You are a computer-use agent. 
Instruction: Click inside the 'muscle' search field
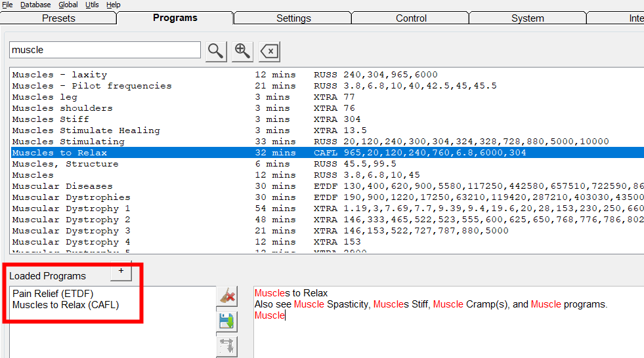click(x=104, y=50)
